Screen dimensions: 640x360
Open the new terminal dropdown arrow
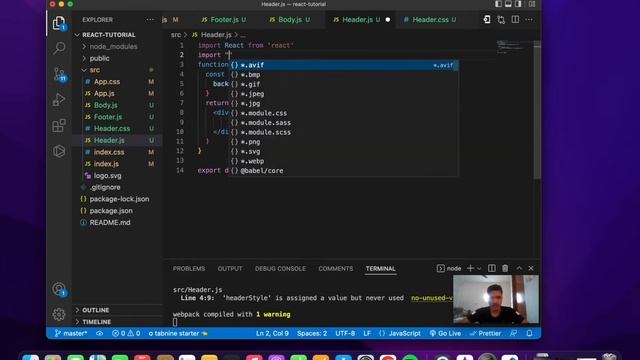pyautogui.click(x=479, y=269)
